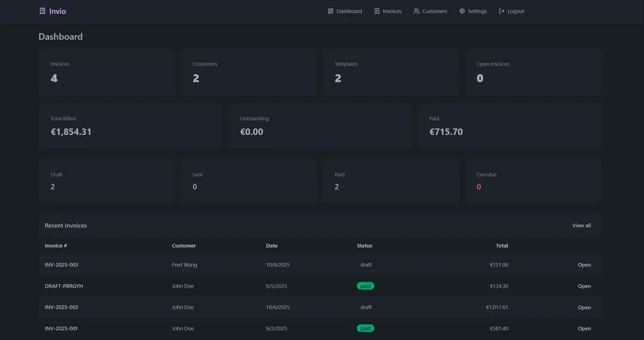Click the Total Billed €1,854.31 card
Viewport: 644px width, 340px height.
click(x=130, y=126)
